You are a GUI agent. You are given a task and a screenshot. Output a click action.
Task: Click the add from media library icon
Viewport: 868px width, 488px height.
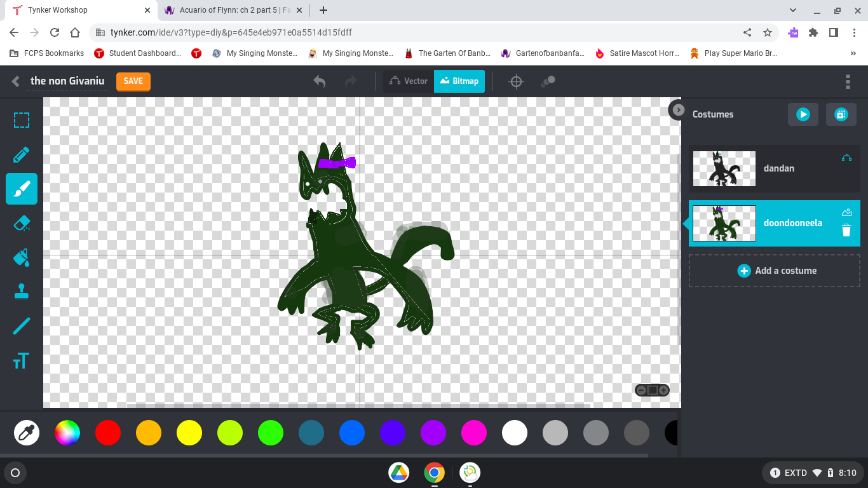coord(841,114)
